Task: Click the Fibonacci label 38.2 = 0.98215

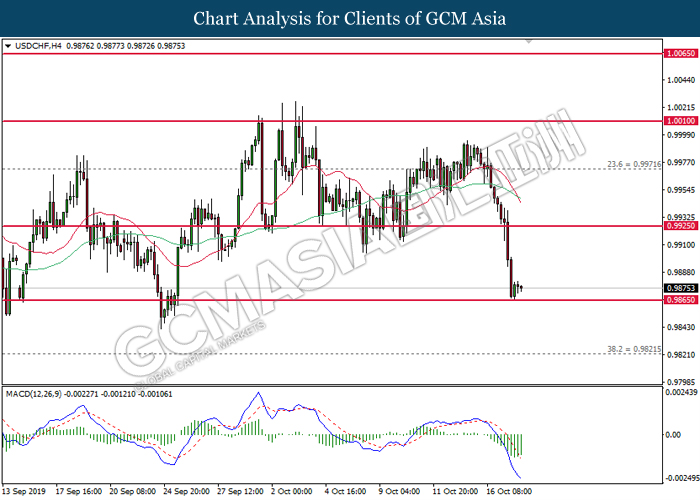Action: 634,349
